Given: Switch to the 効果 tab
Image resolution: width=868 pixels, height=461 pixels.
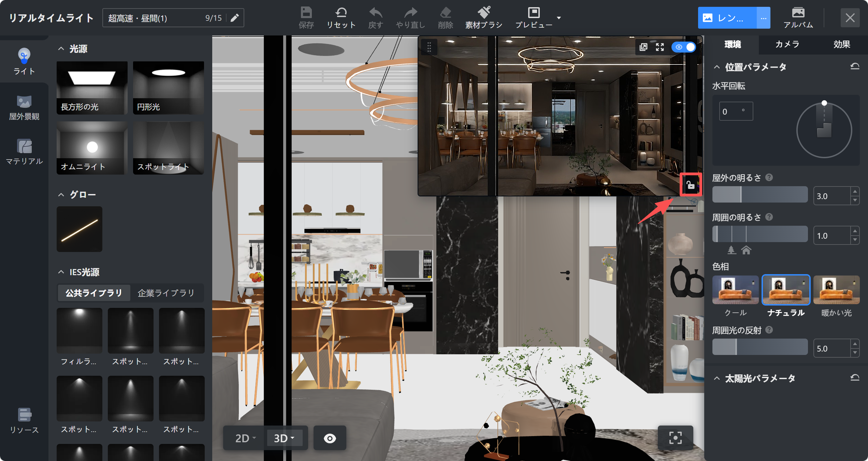Looking at the screenshot, I should 842,44.
